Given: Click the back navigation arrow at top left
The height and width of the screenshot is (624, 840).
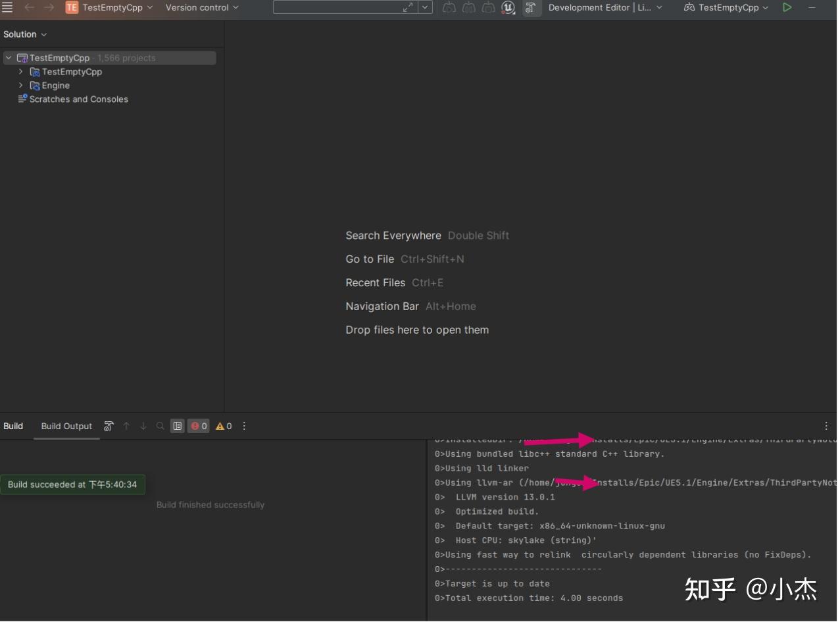Looking at the screenshot, I should pyautogui.click(x=29, y=7).
